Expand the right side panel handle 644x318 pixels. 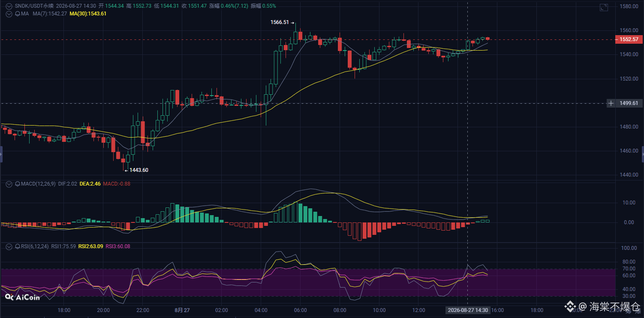[642, 154]
